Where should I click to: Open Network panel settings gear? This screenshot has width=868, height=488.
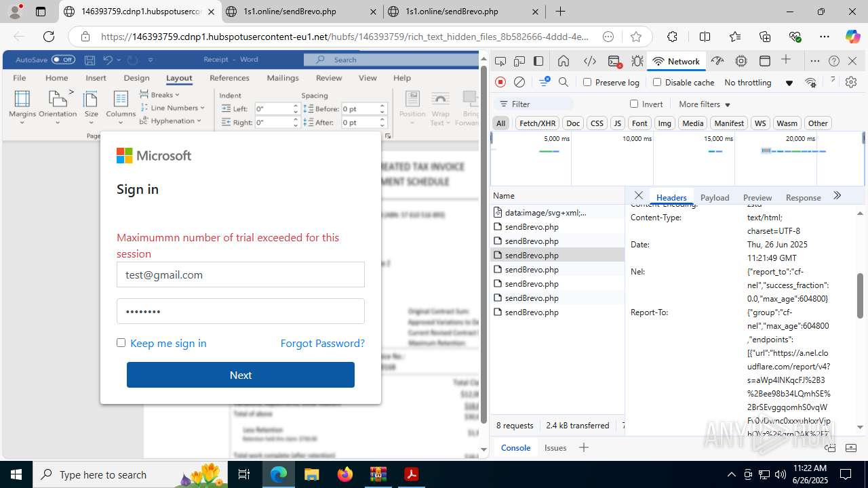coord(851,82)
